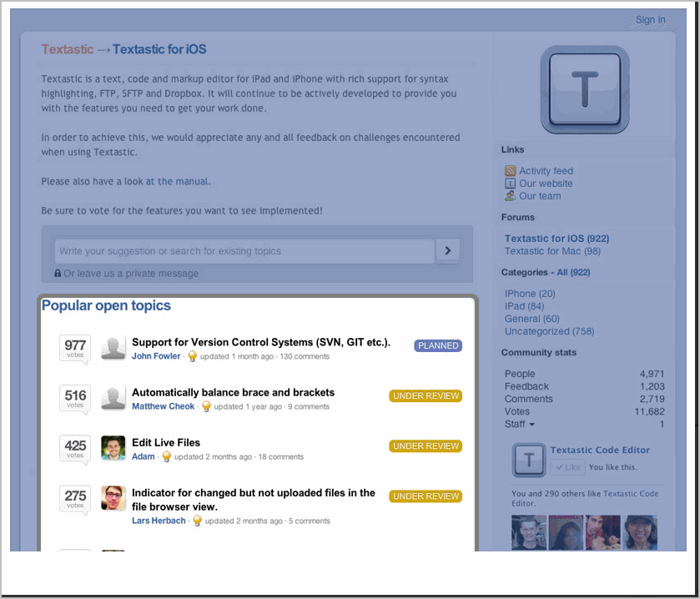
Task: Click the idea lightbulb beside Adam
Action: (167, 456)
